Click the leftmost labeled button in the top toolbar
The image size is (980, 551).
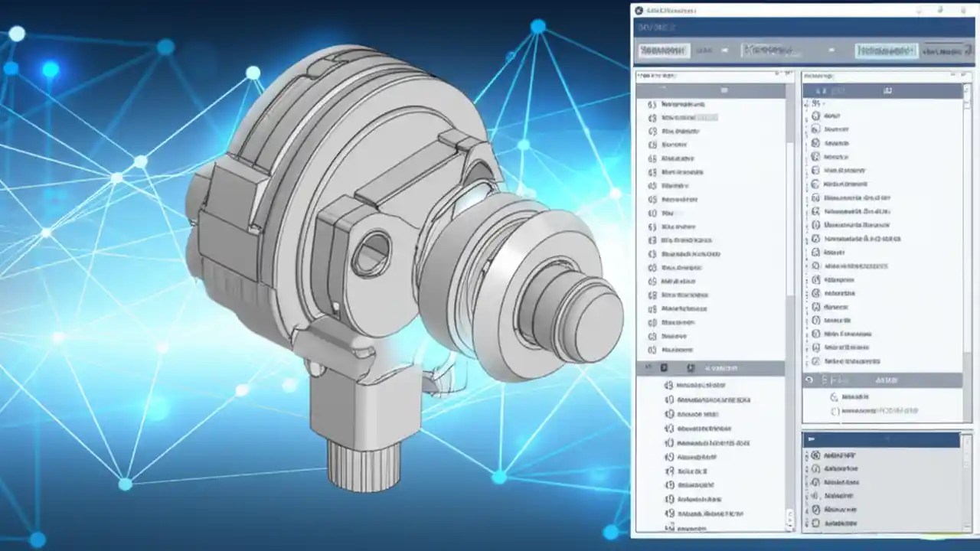click(665, 51)
